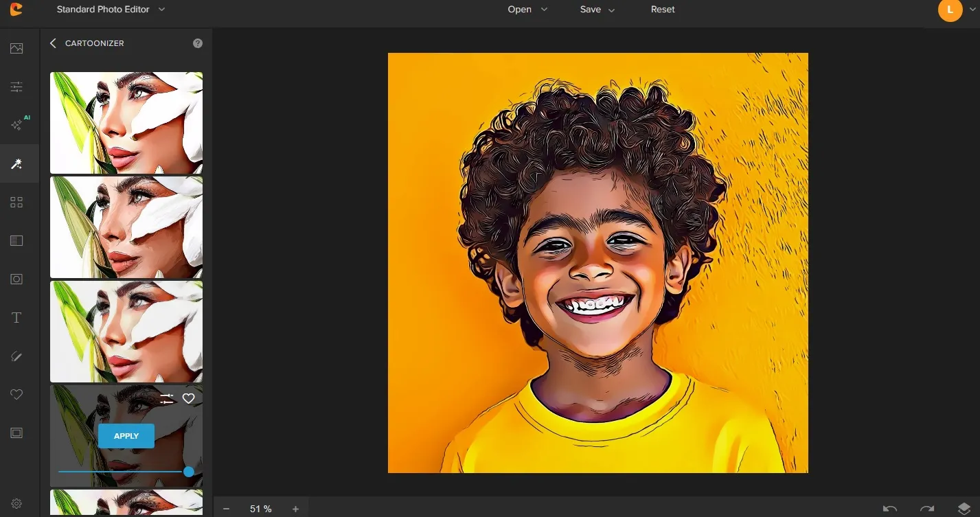Viewport: 980px width, 517px height.
Task: Expand the Standard Photo Editor dropdown
Action: [161, 10]
